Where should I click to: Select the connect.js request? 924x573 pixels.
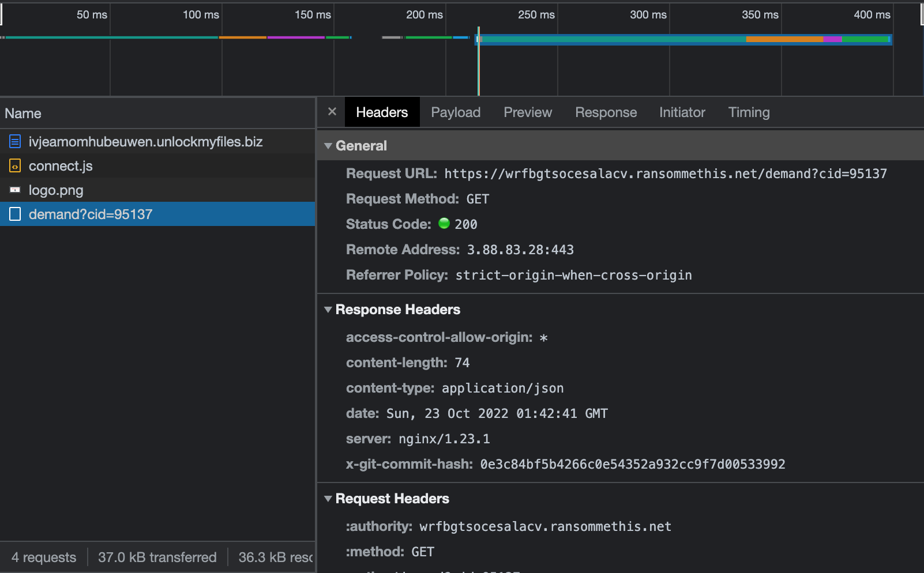157,165
